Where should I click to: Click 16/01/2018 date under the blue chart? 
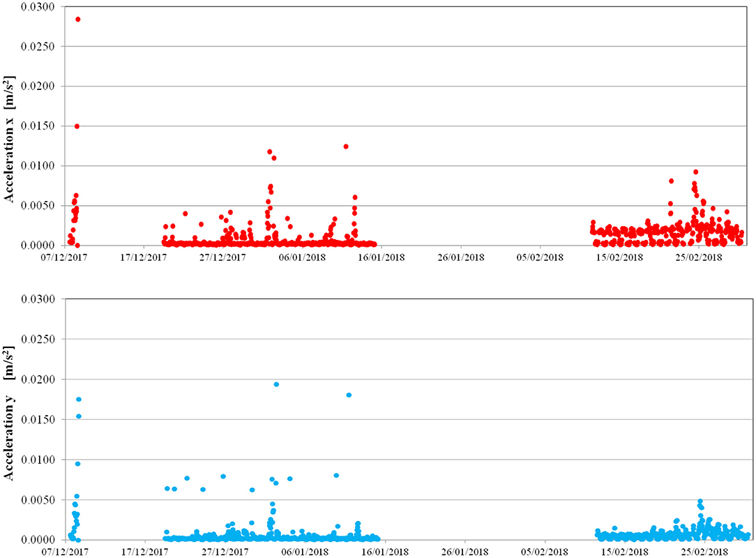coord(385,552)
